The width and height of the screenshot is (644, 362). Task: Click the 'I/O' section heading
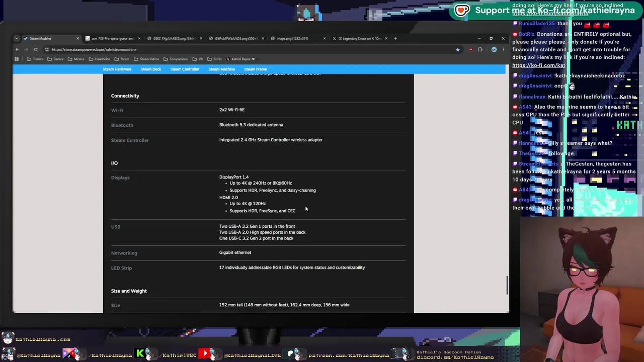click(114, 163)
